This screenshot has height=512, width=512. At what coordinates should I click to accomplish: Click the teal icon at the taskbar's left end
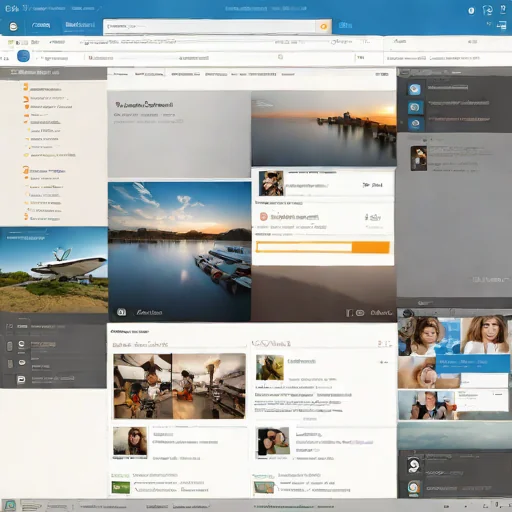[9, 505]
